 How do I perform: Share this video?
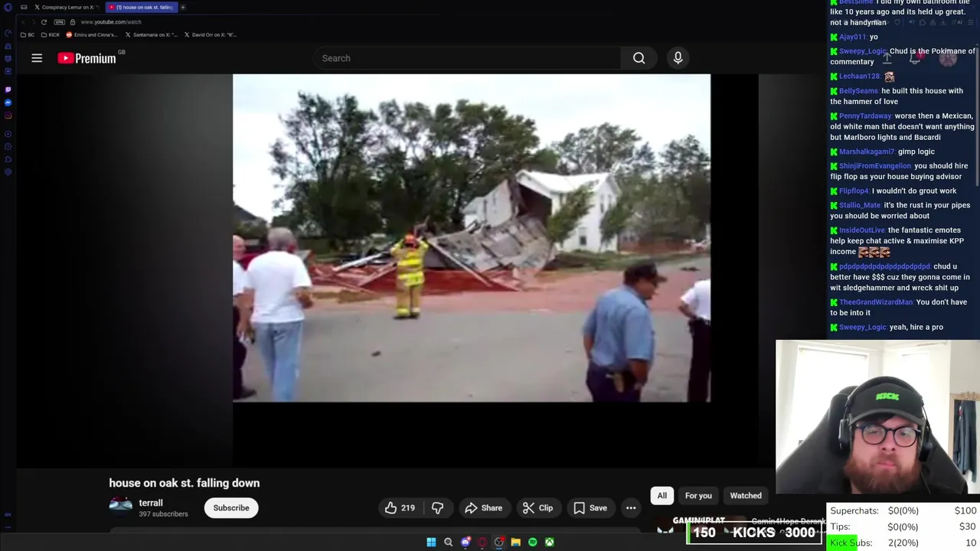(483, 507)
